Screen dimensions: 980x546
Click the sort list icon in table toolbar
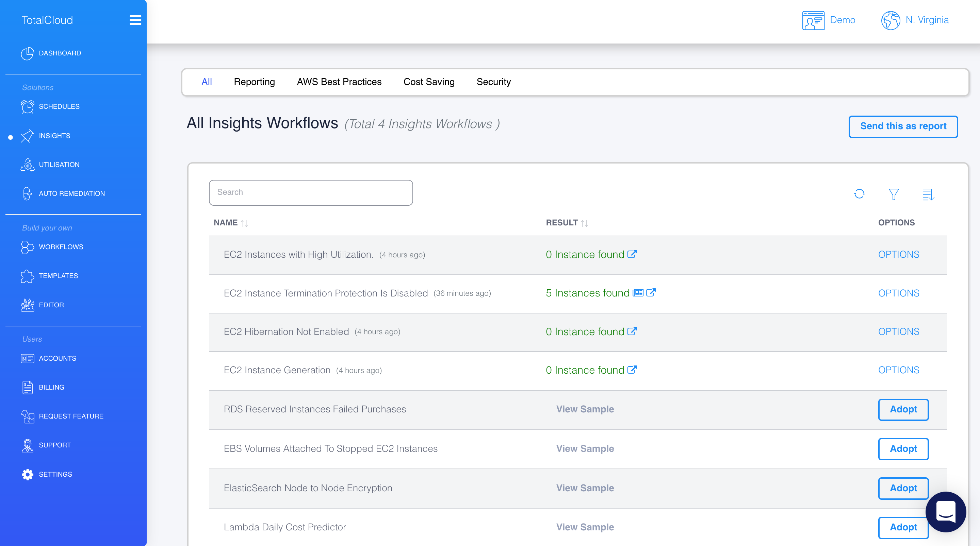tap(928, 194)
